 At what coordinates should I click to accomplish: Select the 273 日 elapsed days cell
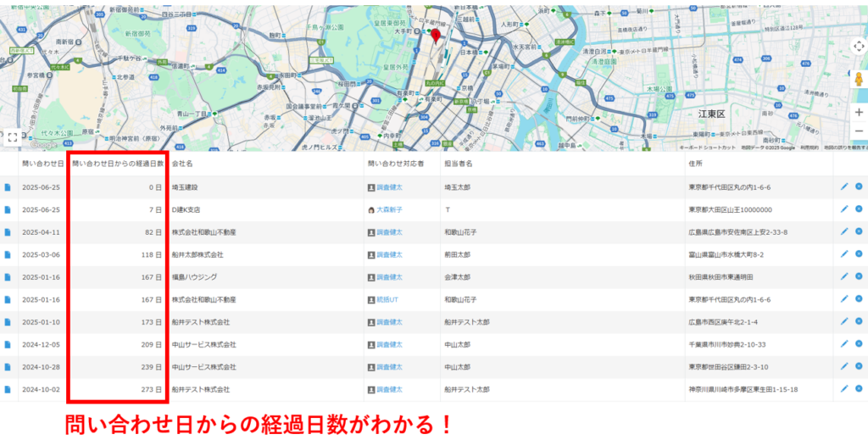pos(152,390)
